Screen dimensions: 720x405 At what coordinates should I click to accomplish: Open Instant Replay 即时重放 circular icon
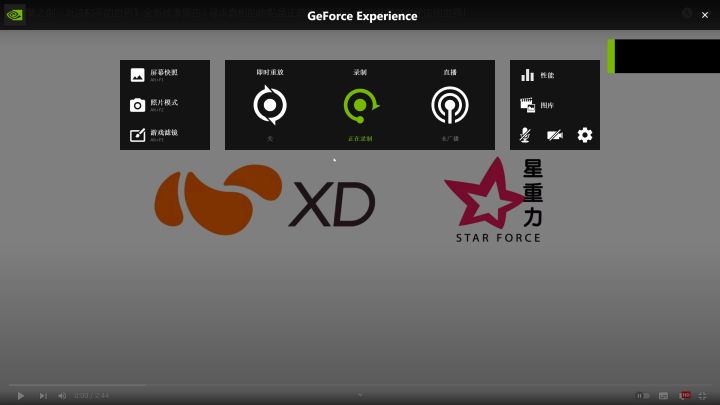(270, 105)
